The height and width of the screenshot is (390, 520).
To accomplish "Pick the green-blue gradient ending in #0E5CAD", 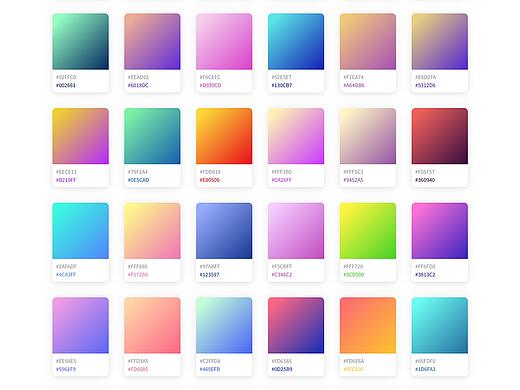I will (x=152, y=136).
